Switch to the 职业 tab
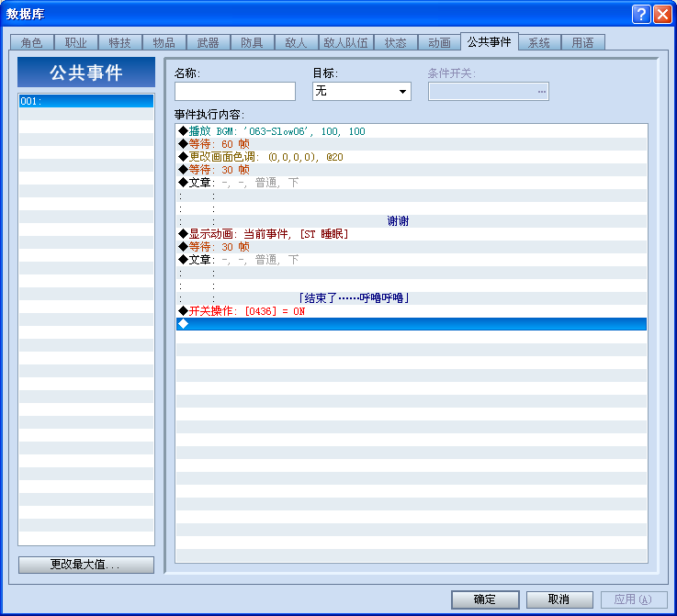Screen dimensions: 677x616 click(x=76, y=42)
